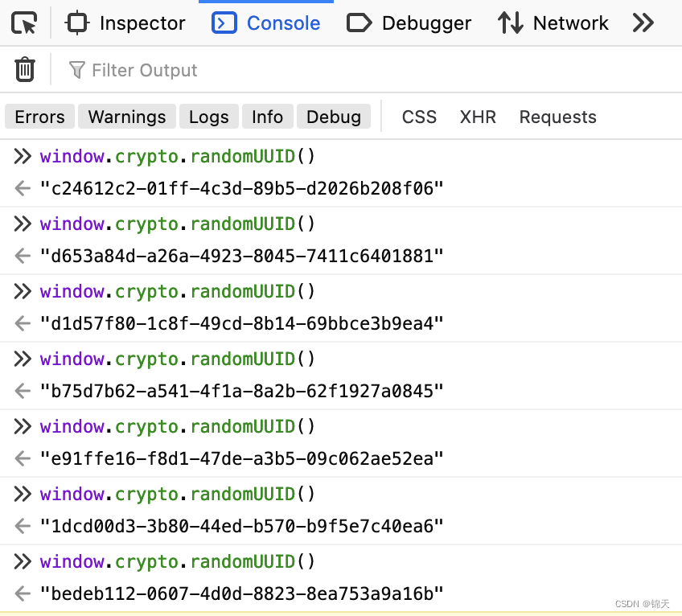Image resolution: width=682 pixels, height=616 pixels.
Task: Open the hidden panels overflow chevron
Action: click(643, 23)
